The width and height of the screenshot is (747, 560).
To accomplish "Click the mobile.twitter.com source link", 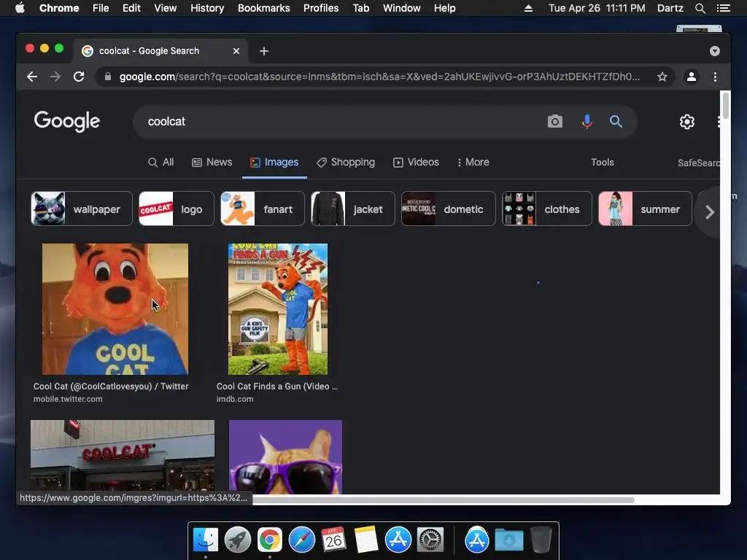I will tap(68, 399).
